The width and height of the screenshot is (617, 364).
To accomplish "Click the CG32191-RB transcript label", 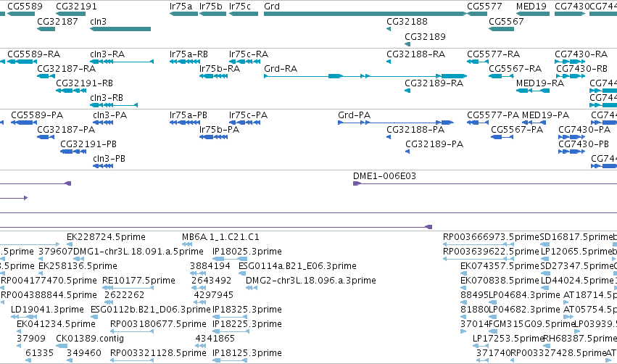I will 85,83.
